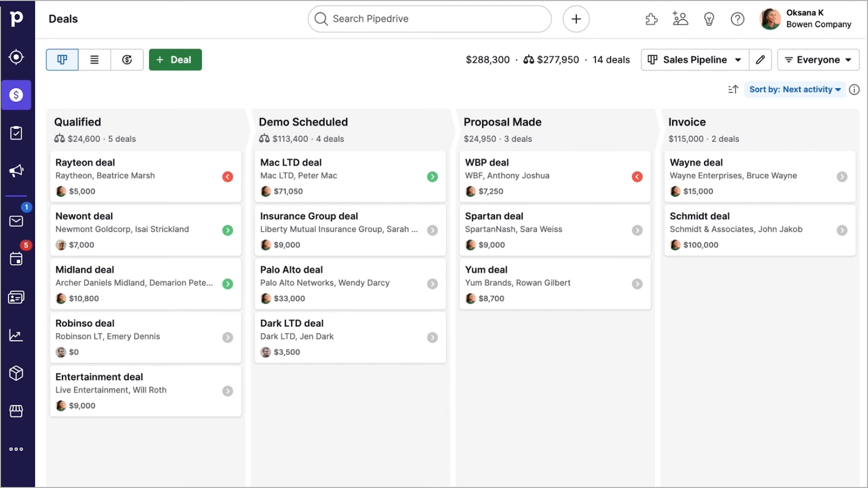The width and height of the screenshot is (868, 488).
Task: Open Midland deal activity indicator
Action: pos(228,284)
